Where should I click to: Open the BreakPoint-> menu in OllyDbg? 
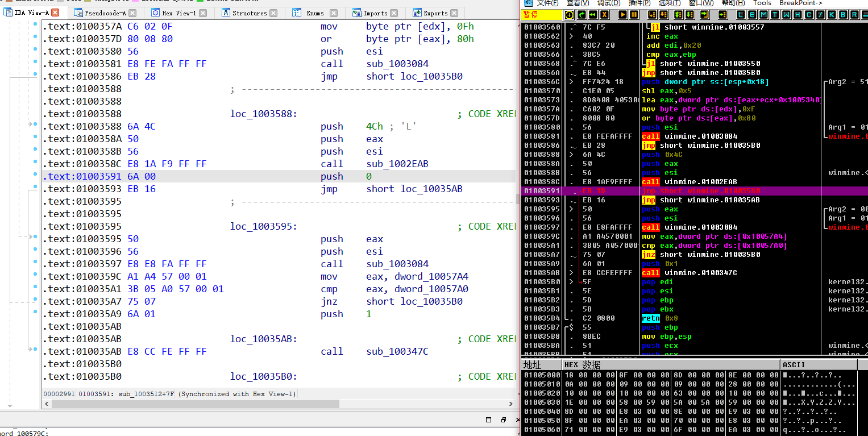tap(801, 3)
